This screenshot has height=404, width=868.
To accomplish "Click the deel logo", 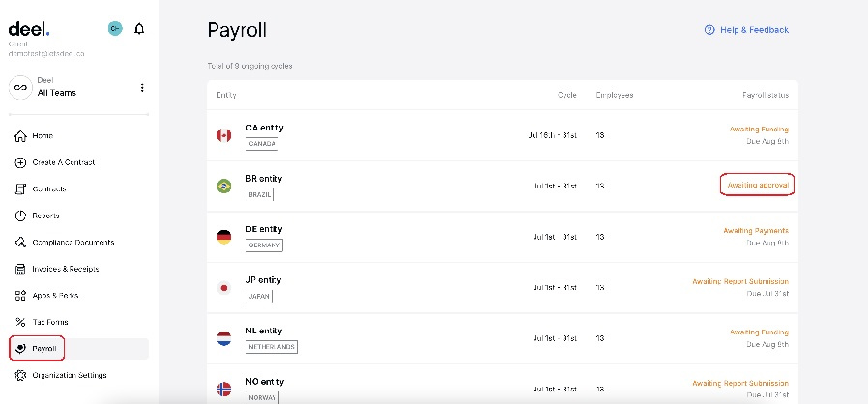I will pos(29,29).
